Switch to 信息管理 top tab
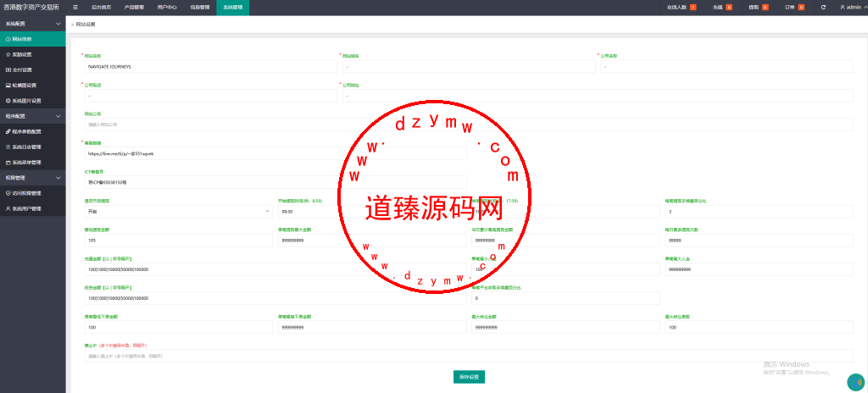Viewport: 868px width, 393px height. coord(200,7)
